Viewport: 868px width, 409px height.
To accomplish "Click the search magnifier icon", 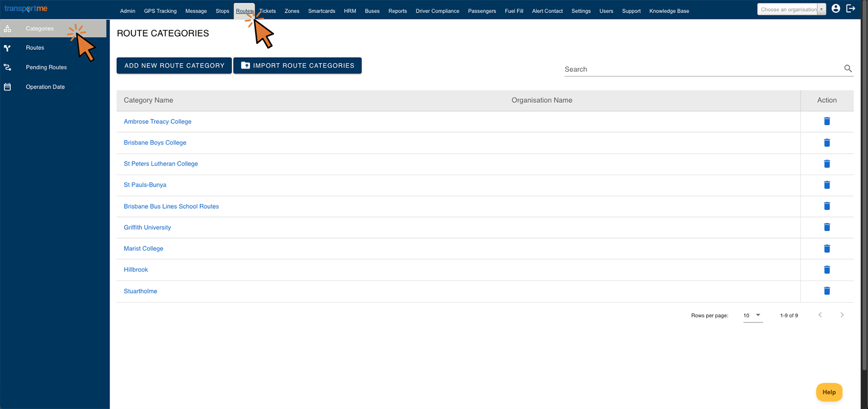I will point(848,69).
